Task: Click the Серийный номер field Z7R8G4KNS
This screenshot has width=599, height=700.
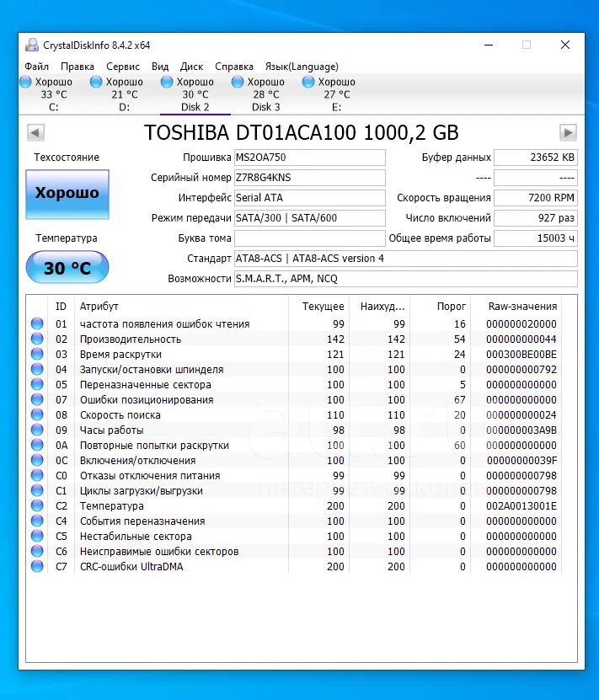Action: tap(310, 178)
